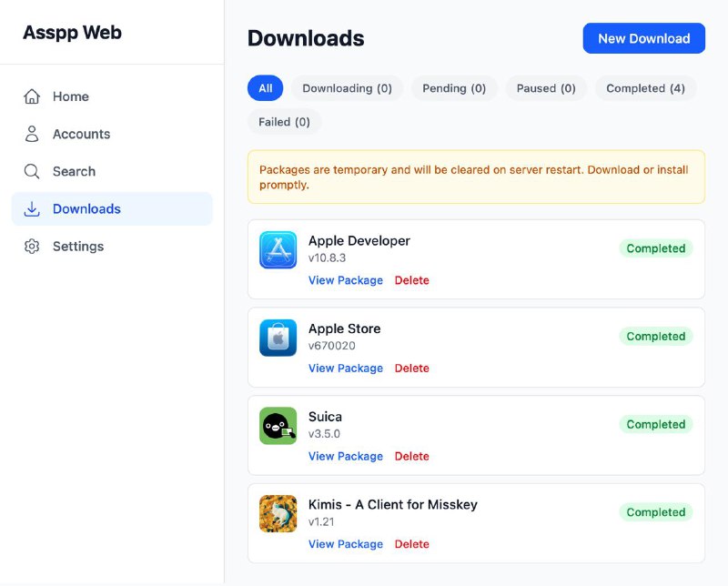This screenshot has height=586, width=728.
Task: Click the Apple Store app icon
Action: (278, 338)
